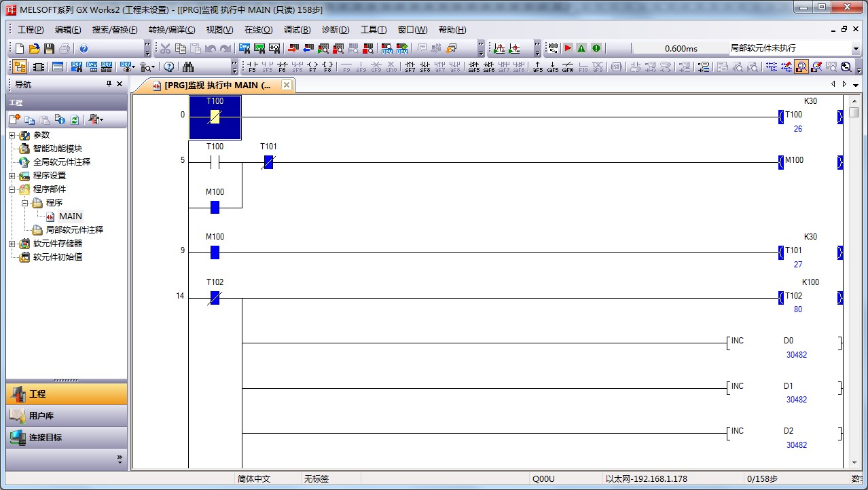Insert application instruction F8 icon
Viewport: 868px width, 490px height.
pyautogui.click(x=327, y=67)
